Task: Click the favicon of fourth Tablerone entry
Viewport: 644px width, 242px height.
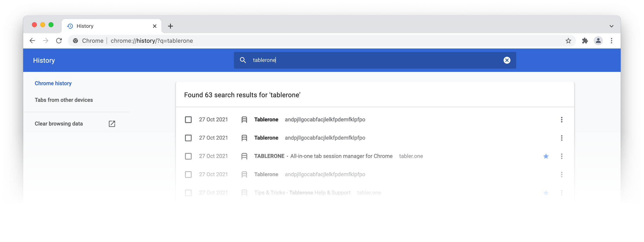Action: (x=244, y=175)
